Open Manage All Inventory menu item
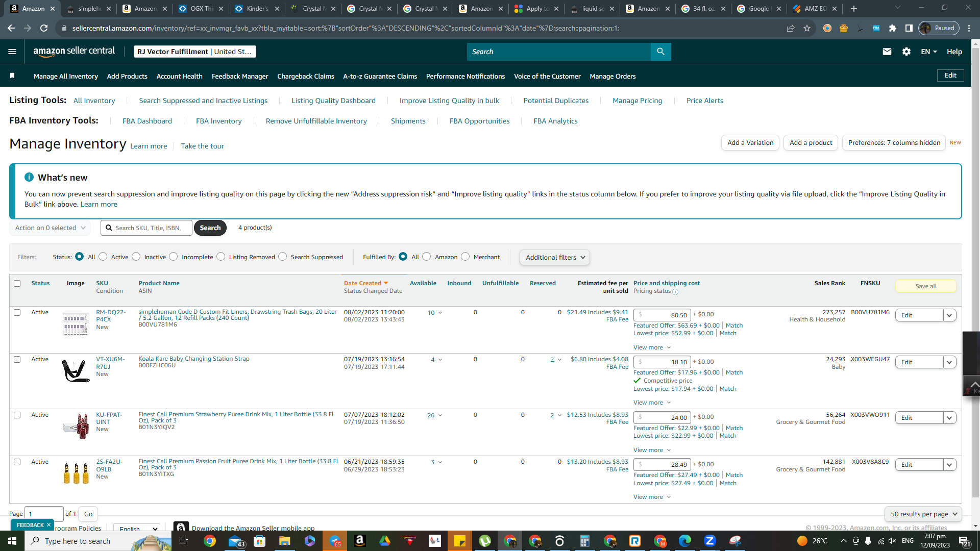The width and height of the screenshot is (980, 551). 66,76
